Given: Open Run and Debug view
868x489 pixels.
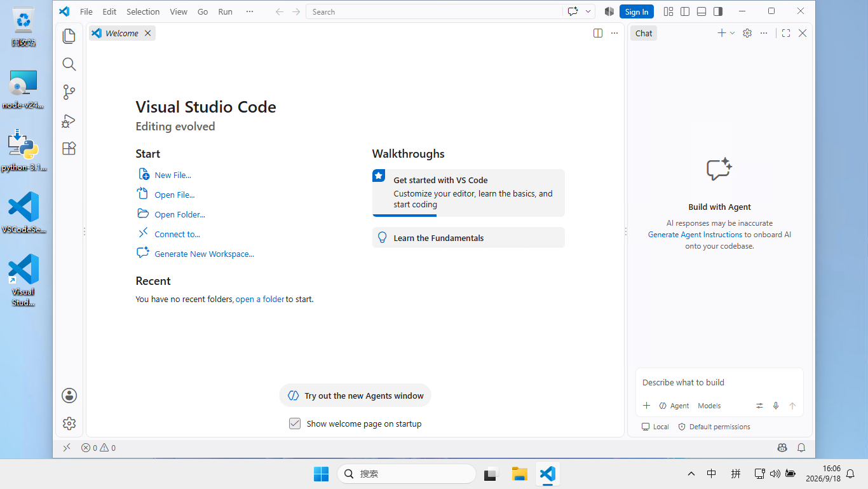Looking at the screenshot, I should click(x=69, y=120).
